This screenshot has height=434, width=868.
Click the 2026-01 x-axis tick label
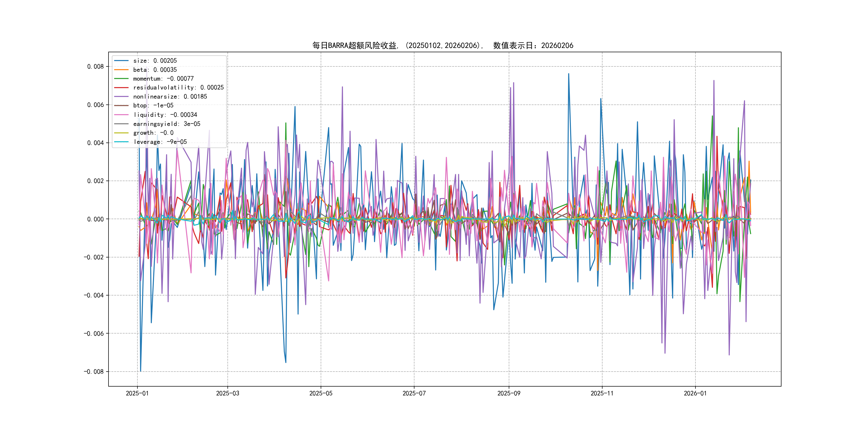pyautogui.click(x=695, y=393)
